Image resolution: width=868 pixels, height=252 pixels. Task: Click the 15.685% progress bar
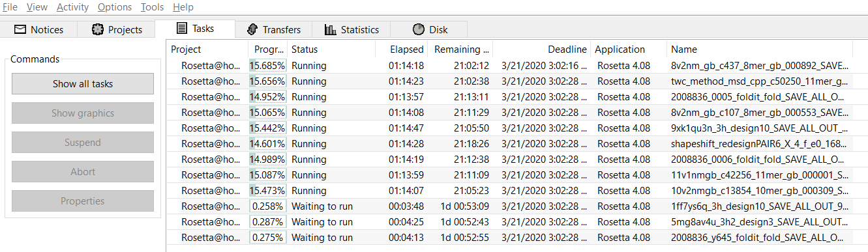(x=268, y=66)
